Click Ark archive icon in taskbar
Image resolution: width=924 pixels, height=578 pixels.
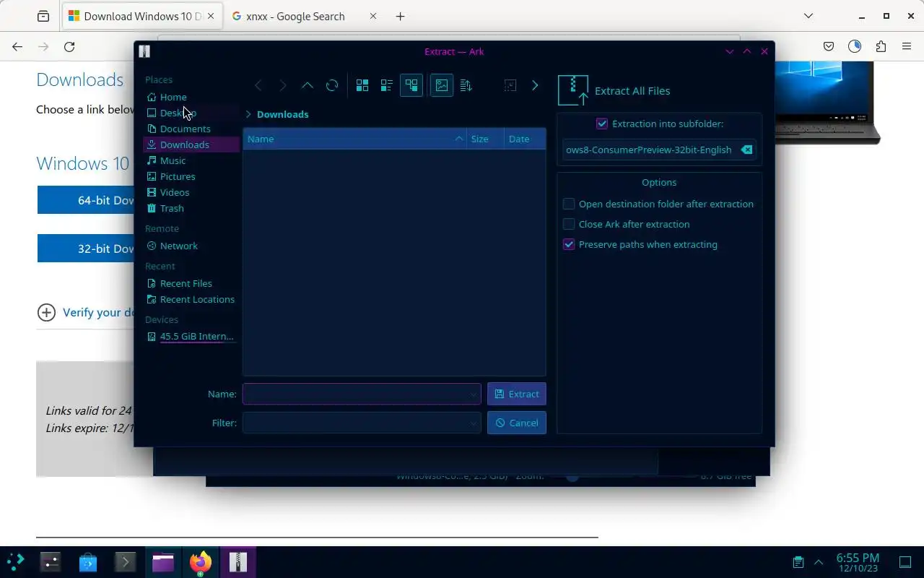click(238, 561)
